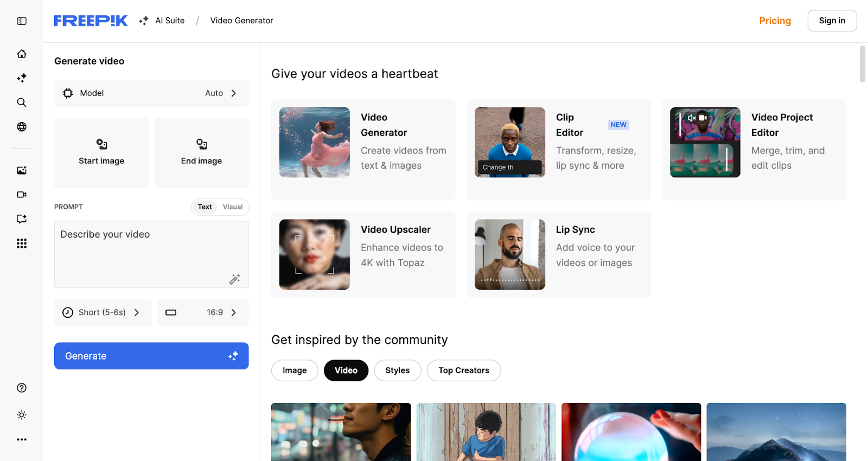Select the Styles community tab
The width and height of the screenshot is (868, 461).
(x=397, y=370)
